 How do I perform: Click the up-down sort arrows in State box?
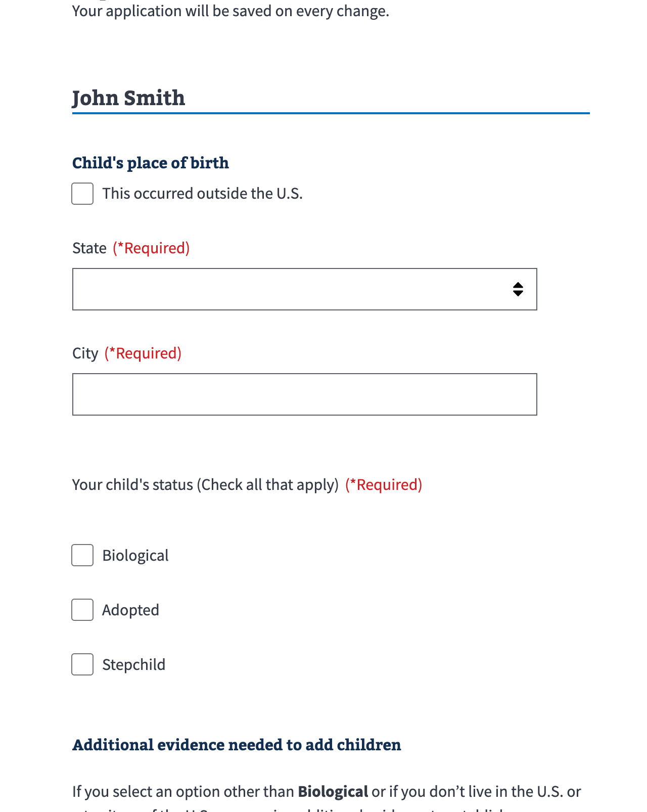519,289
